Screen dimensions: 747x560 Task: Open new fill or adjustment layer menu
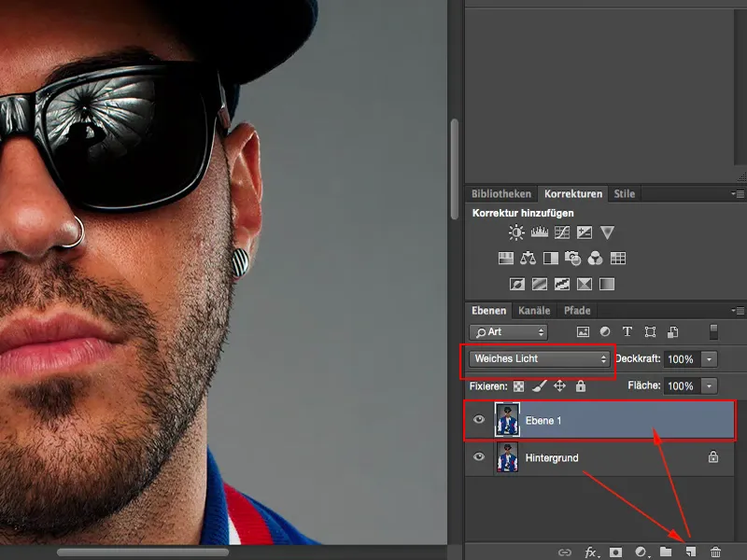click(641, 553)
